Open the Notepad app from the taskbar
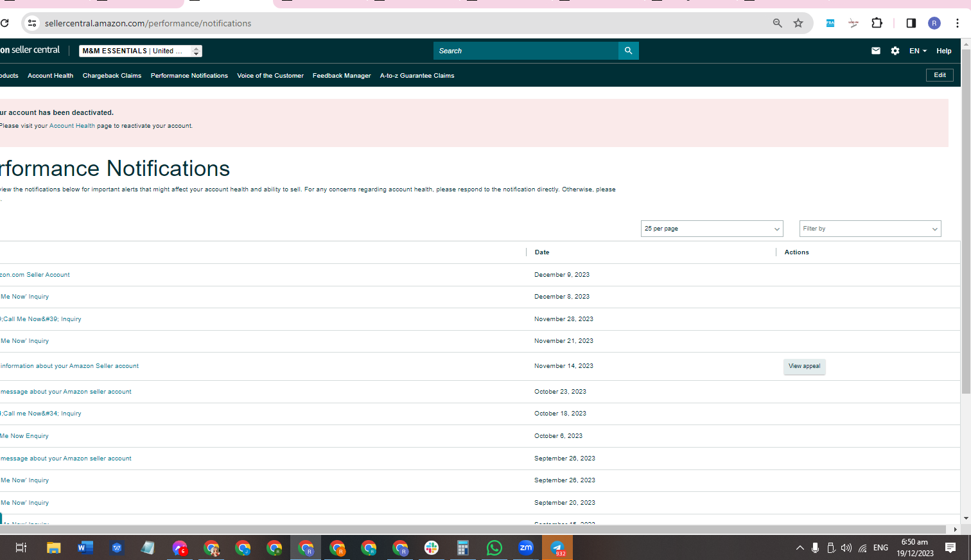 (x=148, y=548)
